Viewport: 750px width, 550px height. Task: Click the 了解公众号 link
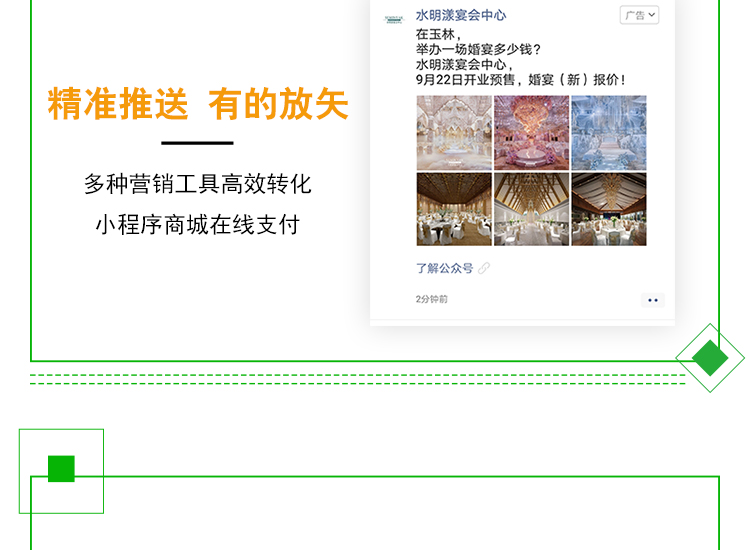pos(444,268)
